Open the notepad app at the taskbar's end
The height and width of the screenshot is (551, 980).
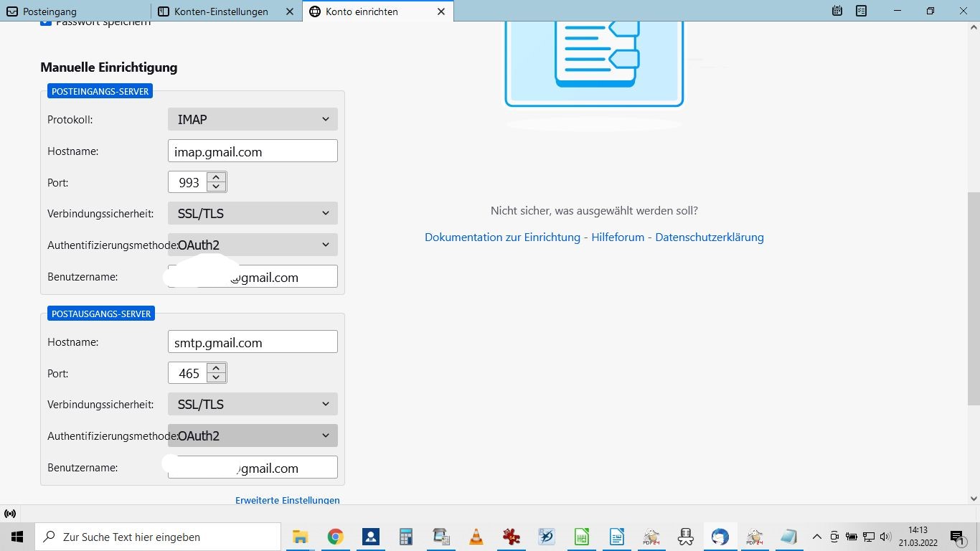pyautogui.click(x=789, y=537)
